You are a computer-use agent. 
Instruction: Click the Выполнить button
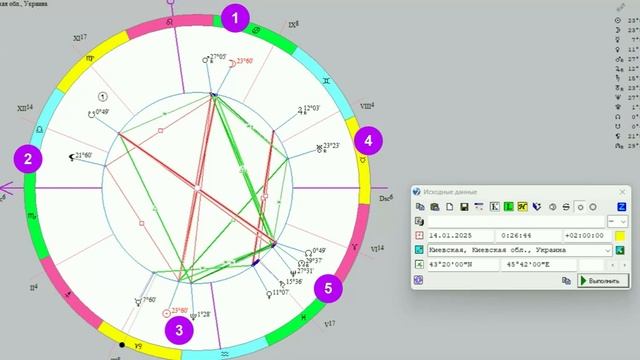[x=603, y=281]
